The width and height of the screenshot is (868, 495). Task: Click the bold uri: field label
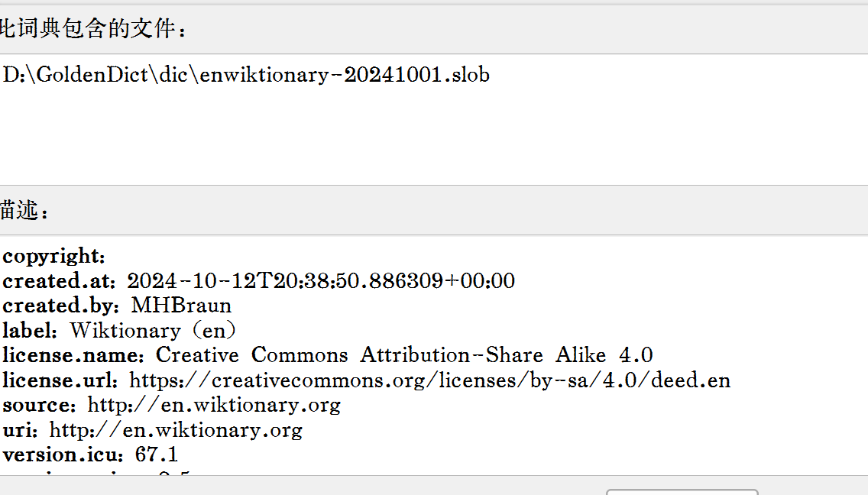click(20, 430)
